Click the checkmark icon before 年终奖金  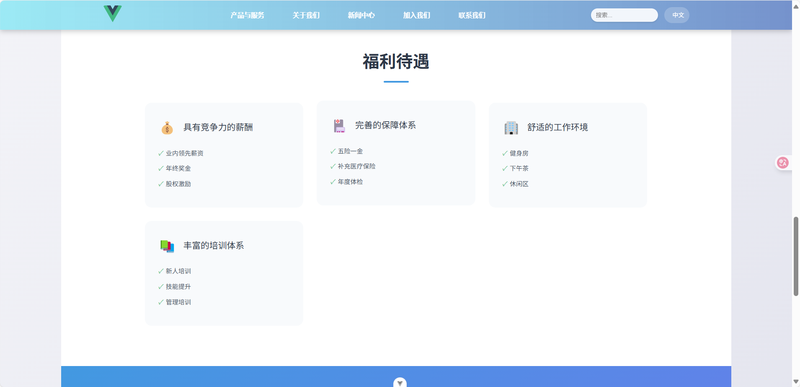pyautogui.click(x=161, y=168)
